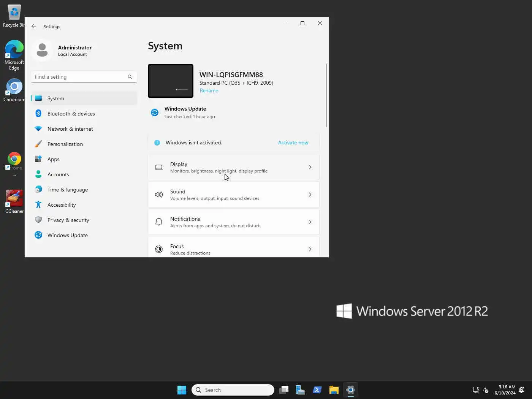Select the Recycle Bin desktop icon
The width and height of the screenshot is (532, 399).
click(x=14, y=16)
